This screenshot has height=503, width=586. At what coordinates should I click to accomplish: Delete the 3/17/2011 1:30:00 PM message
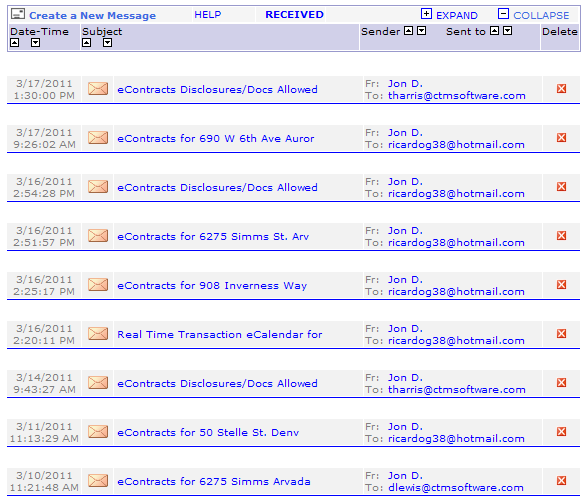[x=561, y=89]
